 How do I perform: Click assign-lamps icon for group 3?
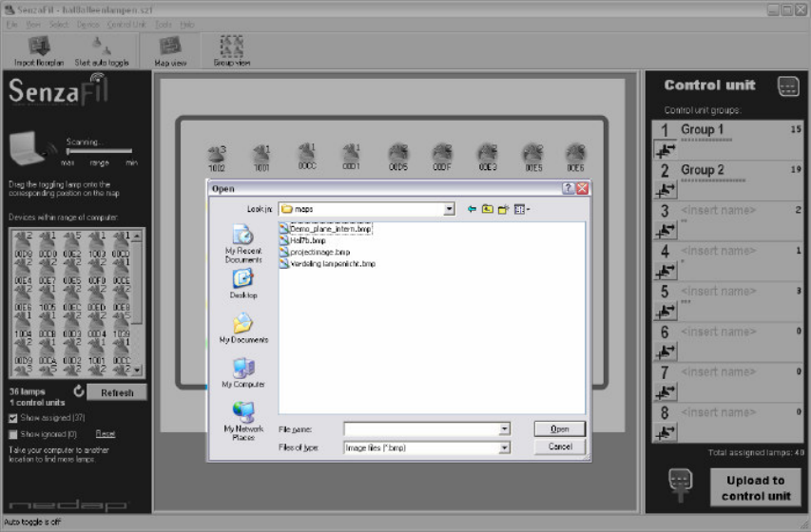pyautogui.click(x=666, y=231)
